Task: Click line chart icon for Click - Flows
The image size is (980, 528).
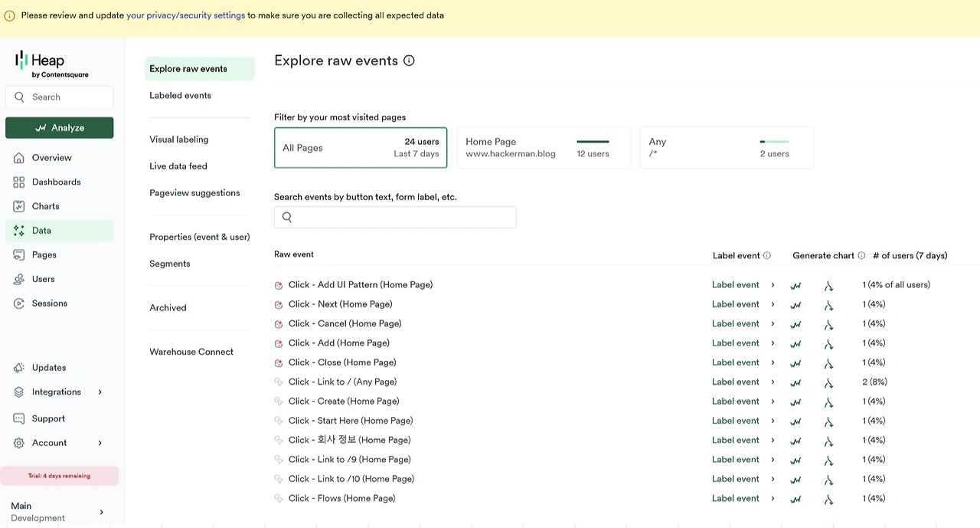Action: tap(795, 499)
